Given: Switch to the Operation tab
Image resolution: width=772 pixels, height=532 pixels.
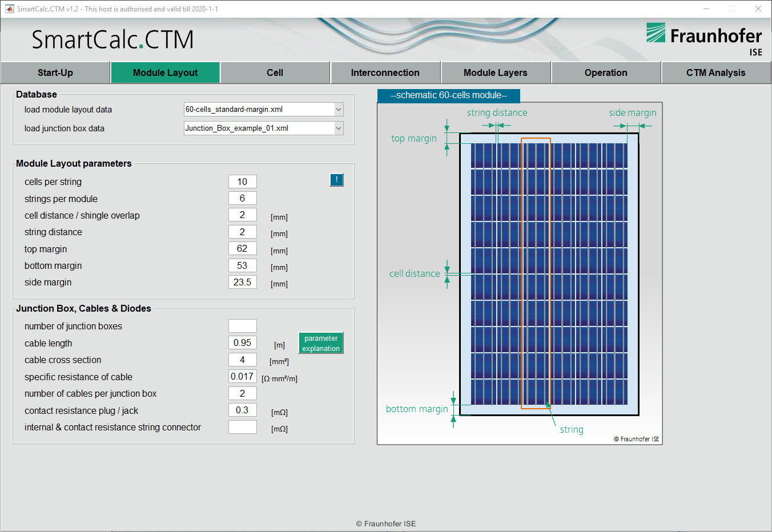Looking at the screenshot, I should coord(606,72).
